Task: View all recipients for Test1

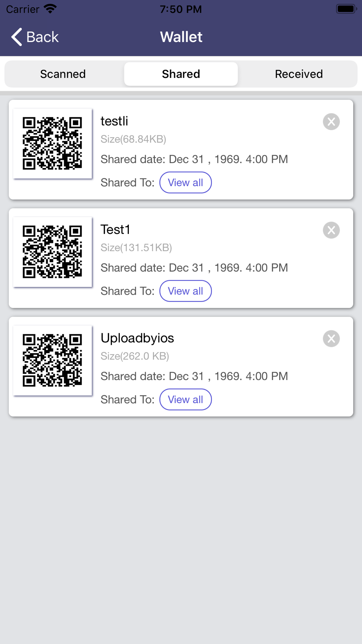Action: 185,291
